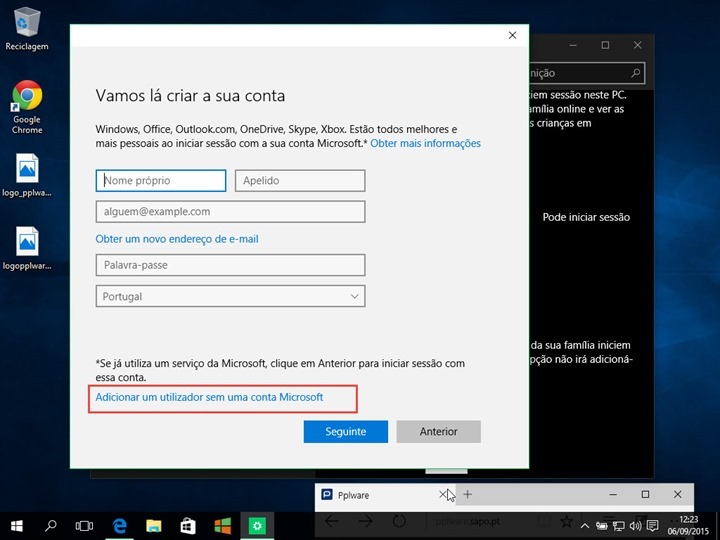Viewport: 720px width, 540px height.
Task: Close the Pplware tab
Action: (443, 495)
